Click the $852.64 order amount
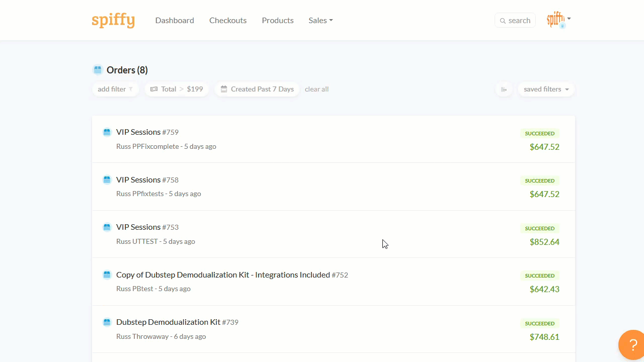 pyautogui.click(x=544, y=242)
